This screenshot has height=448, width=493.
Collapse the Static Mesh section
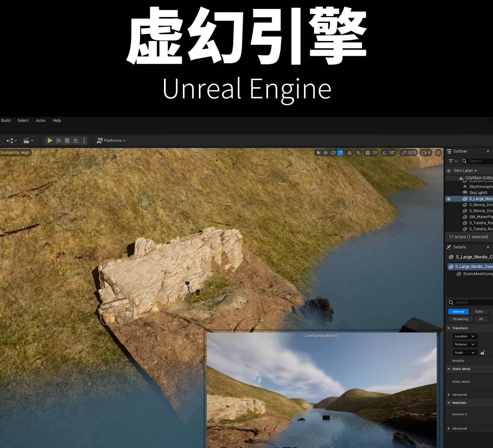449,369
